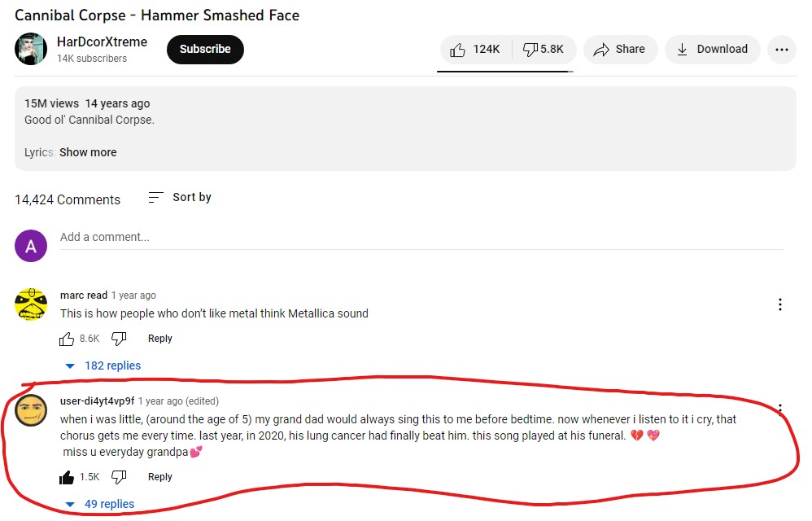Viewport: 812px width, 521px height.
Task: Dislike the video showing 5.8K
Action: pos(544,50)
